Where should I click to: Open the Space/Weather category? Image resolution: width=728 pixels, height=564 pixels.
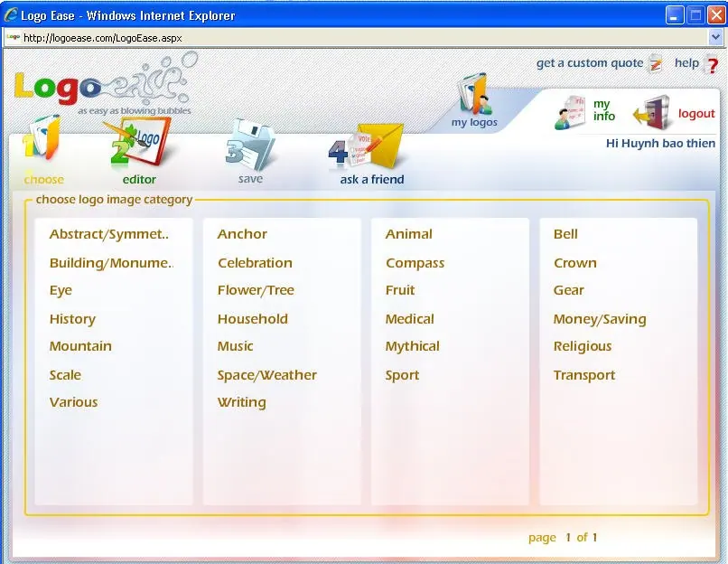click(267, 375)
